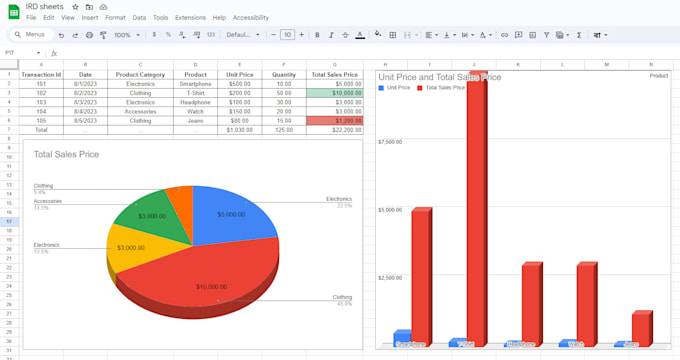Viewport: 680px width, 360px height.
Task: Click the IRD sheets document title
Action: tap(45, 7)
